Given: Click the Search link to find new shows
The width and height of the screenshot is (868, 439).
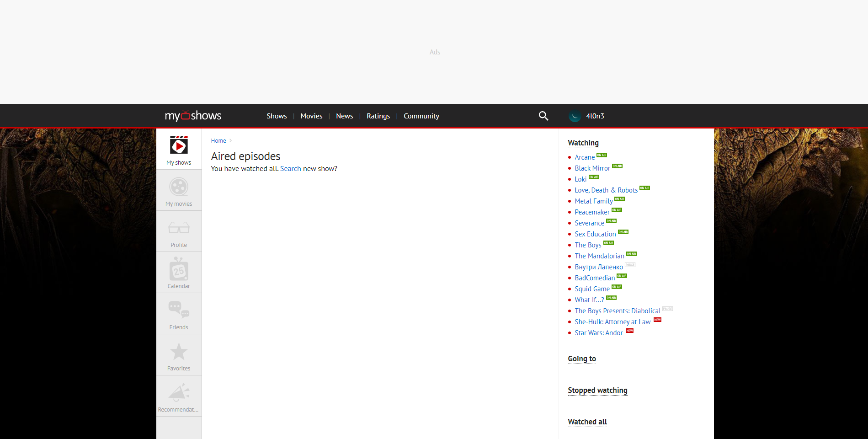Looking at the screenshot, I should pos(291,168).
